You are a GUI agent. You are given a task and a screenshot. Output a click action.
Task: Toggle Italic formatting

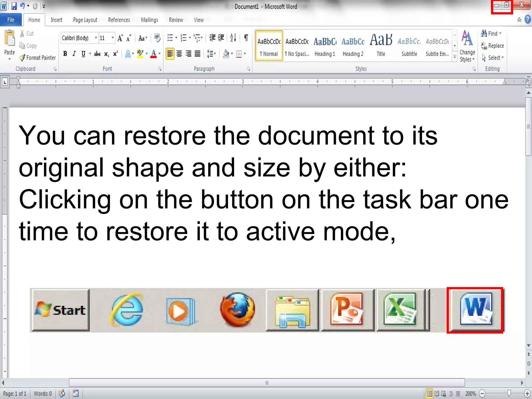[x=74, y=54]
